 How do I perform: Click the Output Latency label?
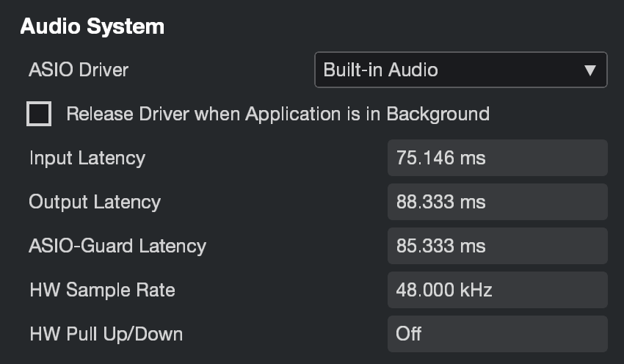(95, 203)
